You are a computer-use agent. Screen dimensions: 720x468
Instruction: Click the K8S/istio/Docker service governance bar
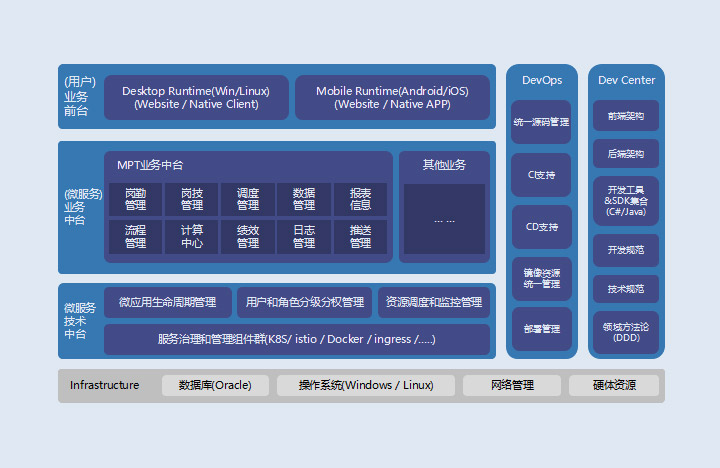pos(297,339)
